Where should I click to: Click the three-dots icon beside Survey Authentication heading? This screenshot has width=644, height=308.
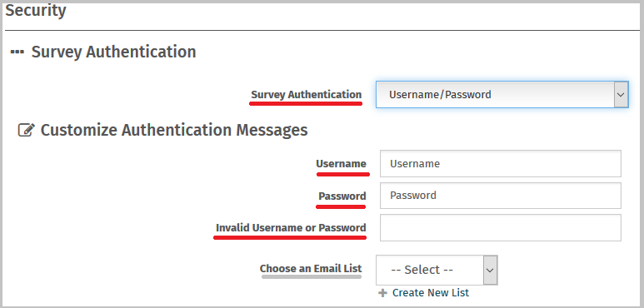coord(17,52)
